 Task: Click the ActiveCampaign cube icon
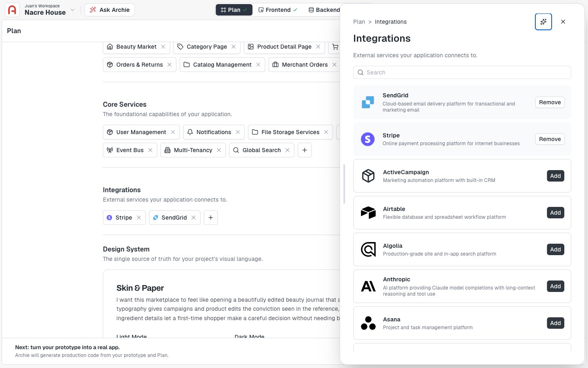pyautogui.click(x=368, y=176)
